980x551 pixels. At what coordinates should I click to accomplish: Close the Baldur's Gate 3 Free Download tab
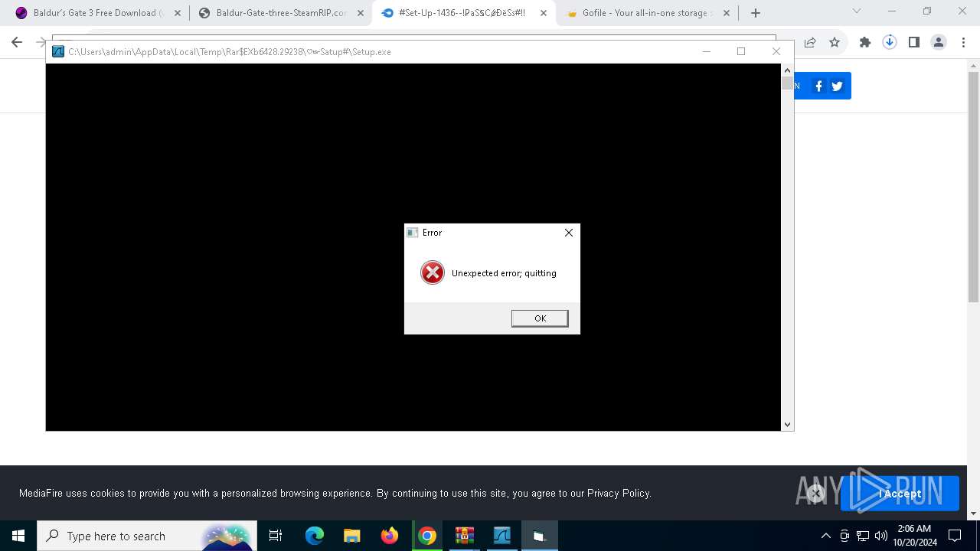click(x=177, y=13)
